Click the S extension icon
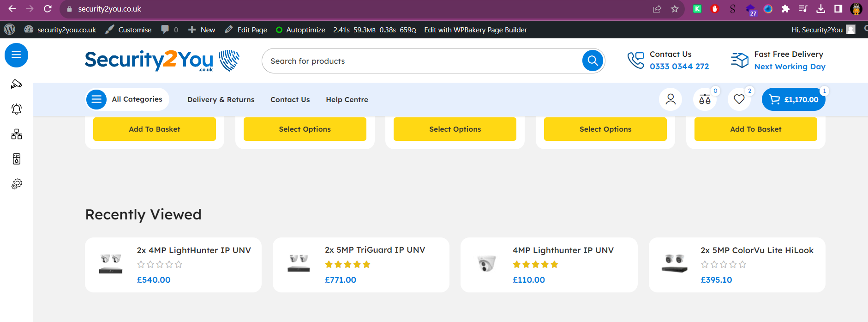The height and width of the screenshot is (322, 868). 732,9
